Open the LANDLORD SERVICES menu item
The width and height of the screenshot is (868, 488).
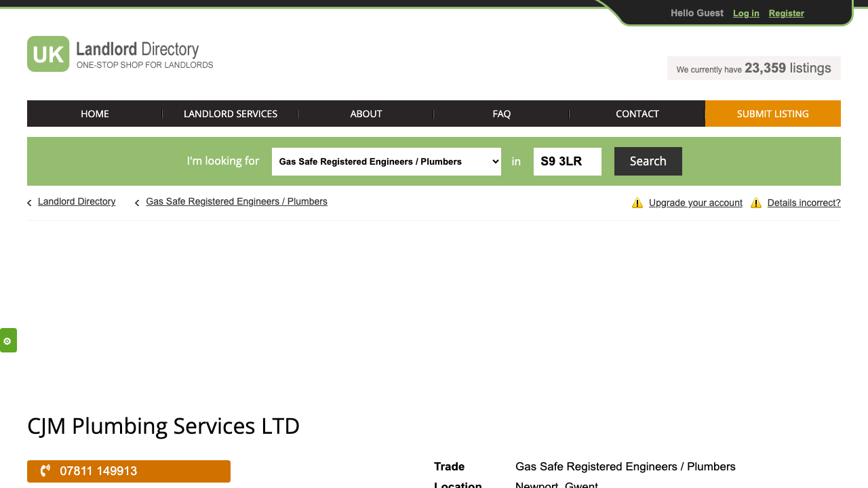coord(231,113)
